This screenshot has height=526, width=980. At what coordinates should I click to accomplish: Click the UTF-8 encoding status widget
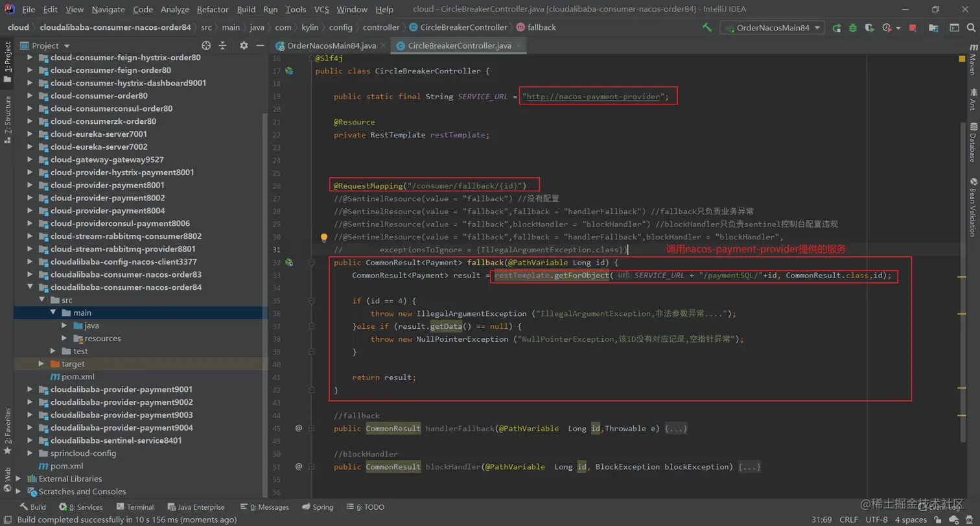tap(876, 520)
